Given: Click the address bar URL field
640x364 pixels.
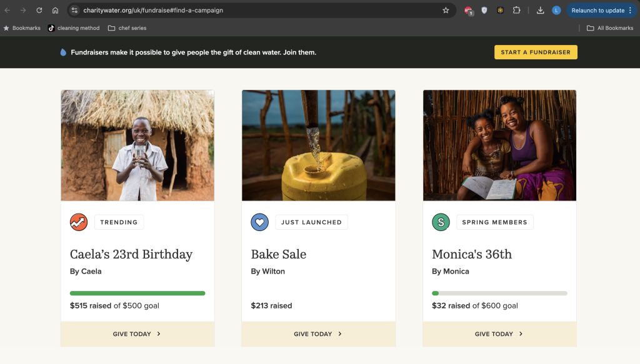Looking at the screenshot, I should pyautogui.click(x=250, y=11).
